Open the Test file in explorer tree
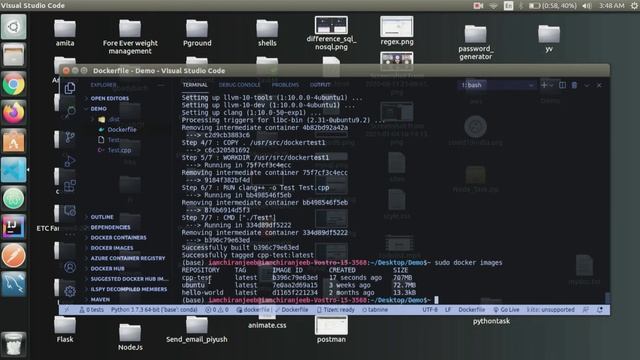 click(109, 140)
